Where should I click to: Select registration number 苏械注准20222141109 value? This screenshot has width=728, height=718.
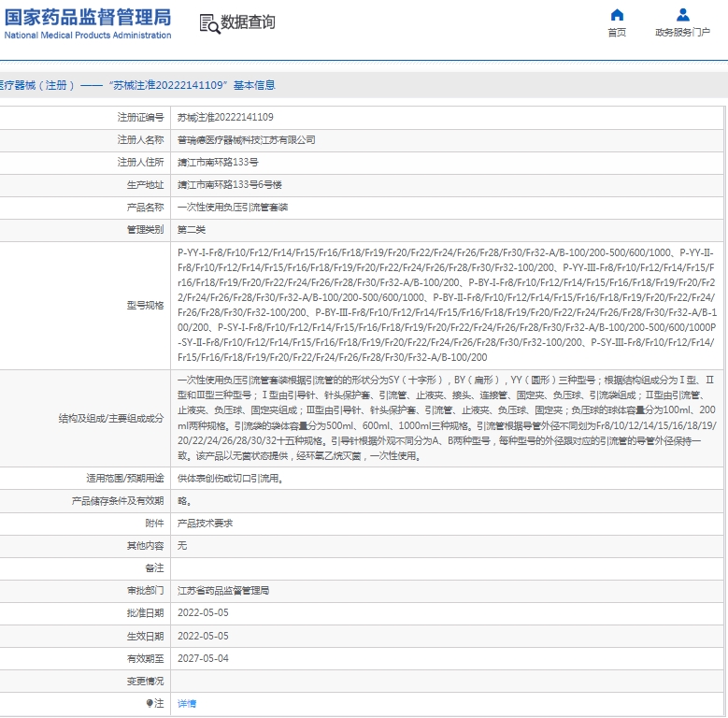(x=225, y=117)
